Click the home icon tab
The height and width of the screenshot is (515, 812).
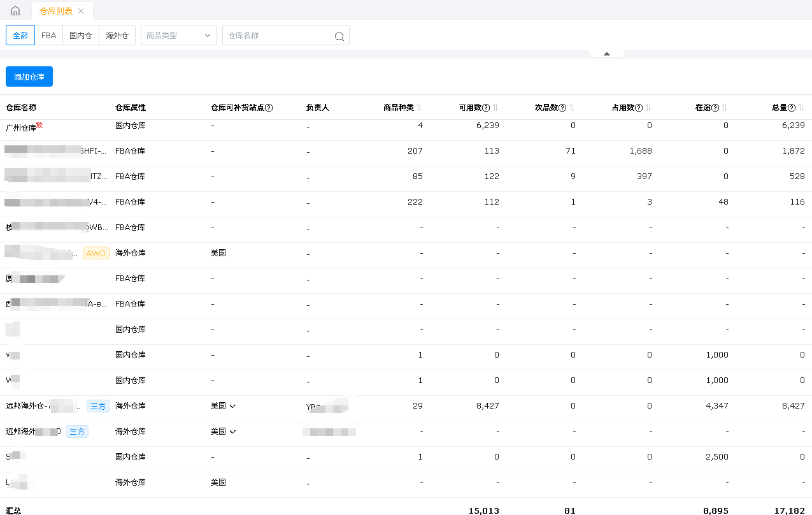coord(15,11)
